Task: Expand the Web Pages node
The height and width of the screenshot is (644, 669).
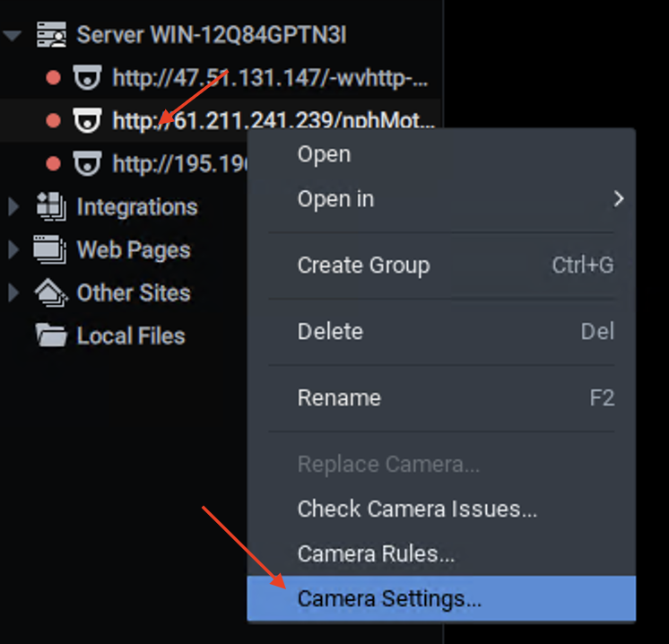Action: (x=13, y=249)
